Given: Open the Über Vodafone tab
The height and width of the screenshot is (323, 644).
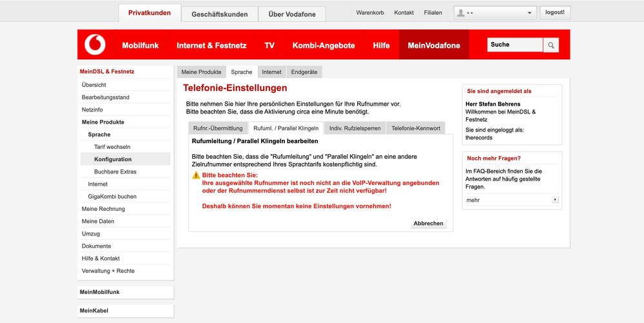Looking at the screenshot, I should coord(292,14).
